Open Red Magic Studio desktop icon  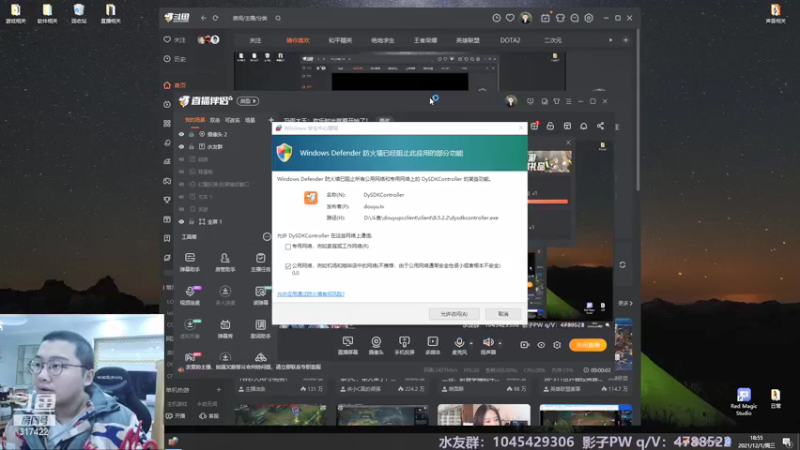743,402
